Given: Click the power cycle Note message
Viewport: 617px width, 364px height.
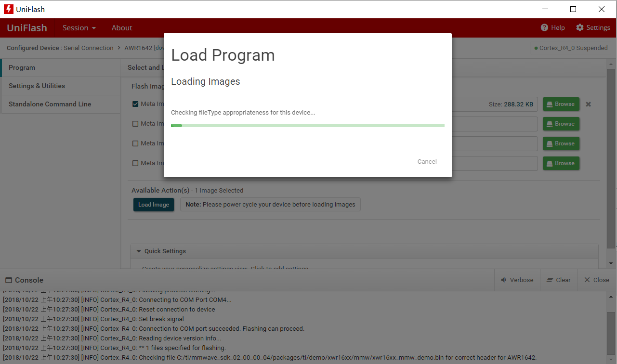Looking at the screenshot, I should pyautogui.click(x=270, y=205).
